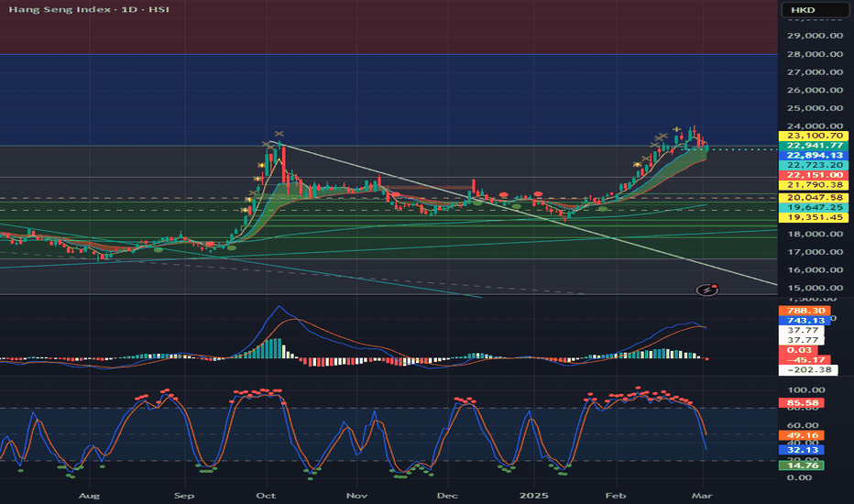
Task: Click the Nov label on time axis
Action: click(x=356, y=495)
